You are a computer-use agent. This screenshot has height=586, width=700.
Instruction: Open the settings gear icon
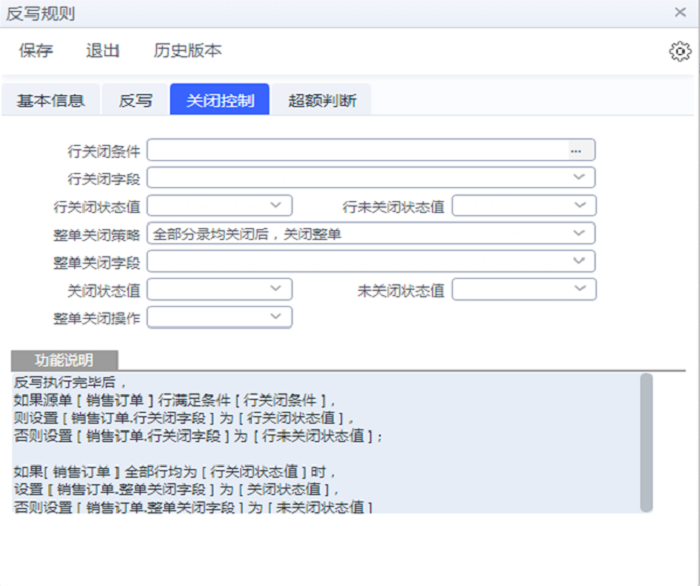(680, 52)
